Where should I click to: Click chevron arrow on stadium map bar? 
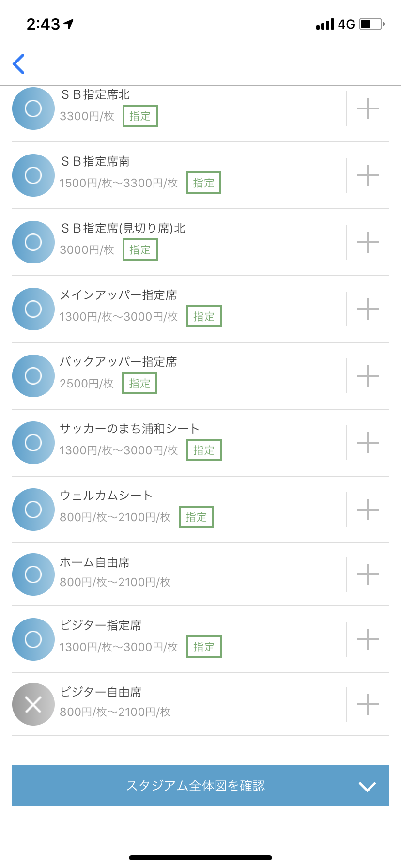(x=367, y=787)
